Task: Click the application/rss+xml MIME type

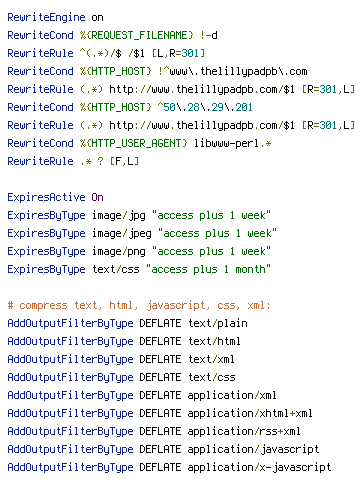Action: click(244, 431)
